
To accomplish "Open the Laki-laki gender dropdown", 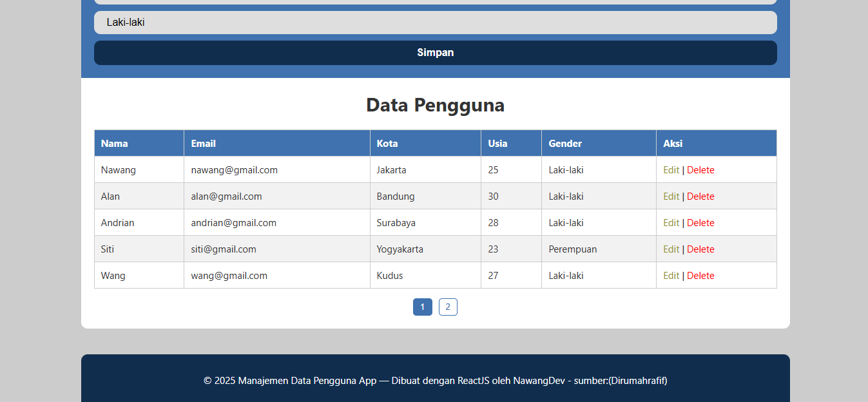I will 435,23.
